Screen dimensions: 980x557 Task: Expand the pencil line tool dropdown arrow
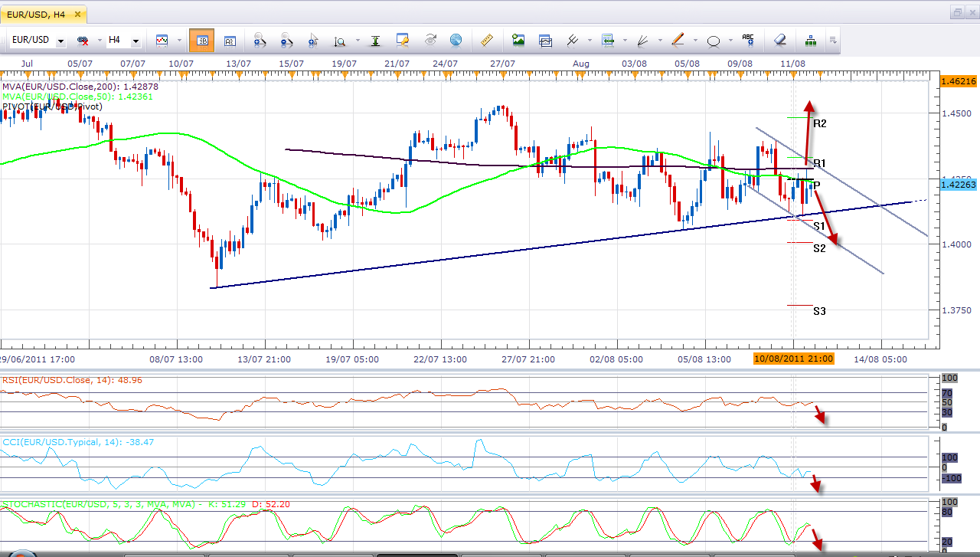pyautogui.click(x=695, y=40)
